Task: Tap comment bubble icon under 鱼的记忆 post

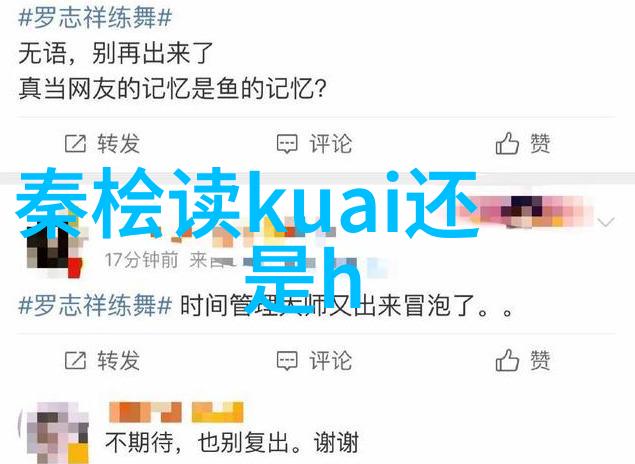Action: (x=287, y=144)
